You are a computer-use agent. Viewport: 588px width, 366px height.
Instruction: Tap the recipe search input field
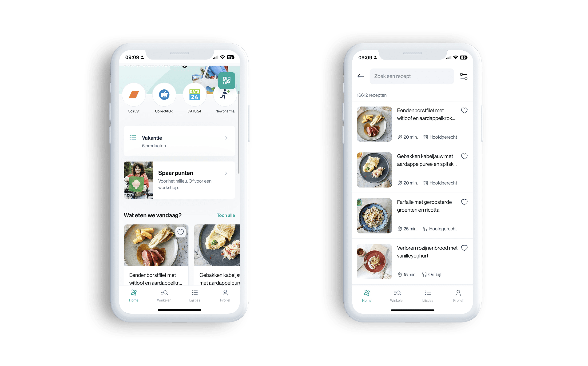[x=411, y=76]
